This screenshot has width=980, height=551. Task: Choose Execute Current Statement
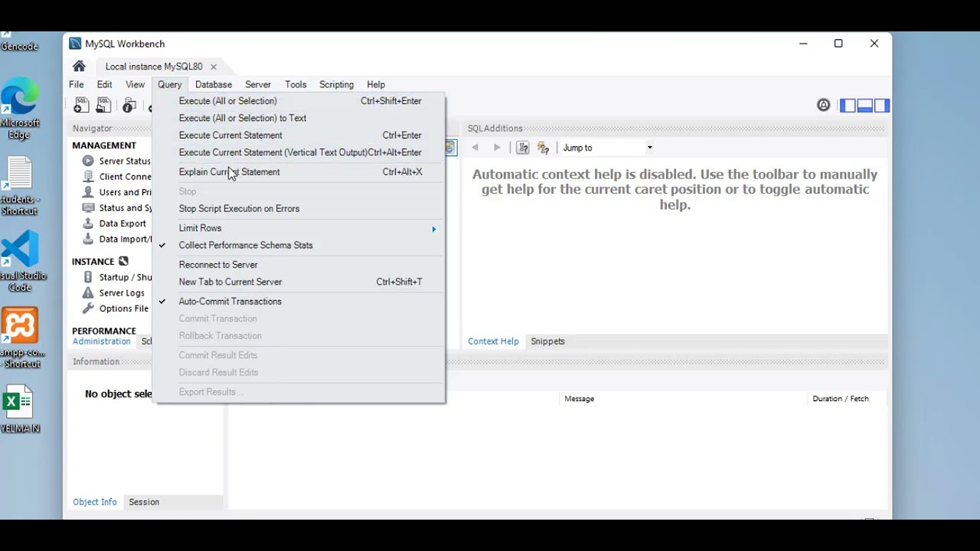(x=299, y=135)
